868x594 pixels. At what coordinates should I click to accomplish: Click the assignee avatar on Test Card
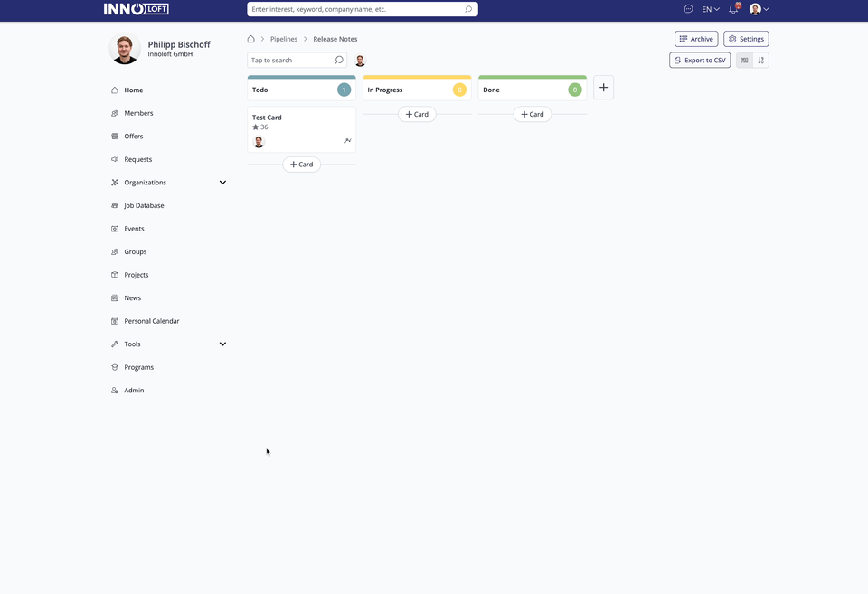coord(259,142)
